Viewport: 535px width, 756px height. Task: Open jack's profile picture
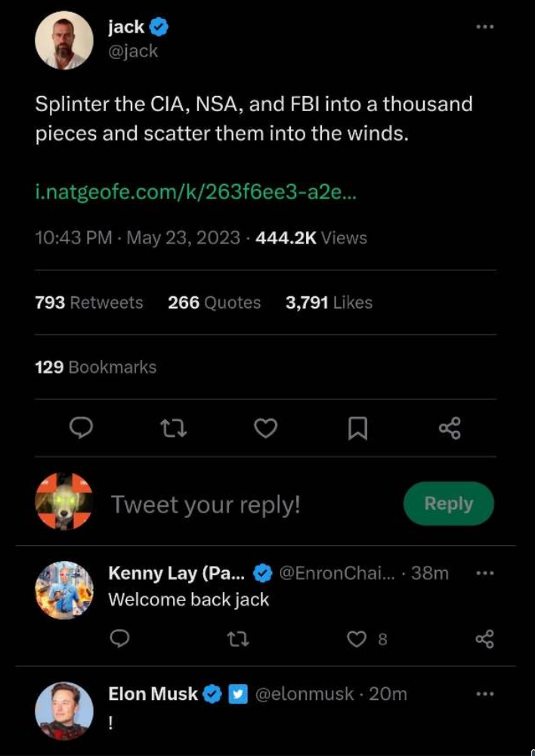pos(64,40)
